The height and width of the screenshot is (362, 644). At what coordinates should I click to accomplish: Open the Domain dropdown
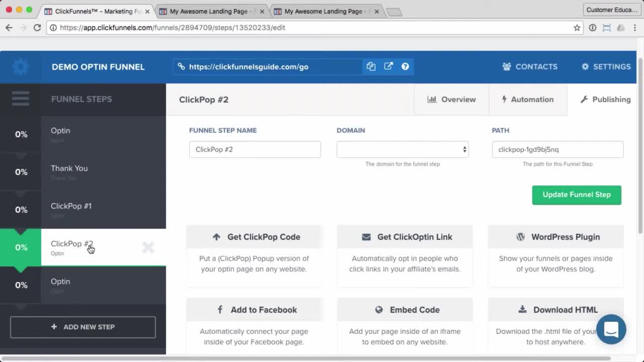tap(403, 149)
